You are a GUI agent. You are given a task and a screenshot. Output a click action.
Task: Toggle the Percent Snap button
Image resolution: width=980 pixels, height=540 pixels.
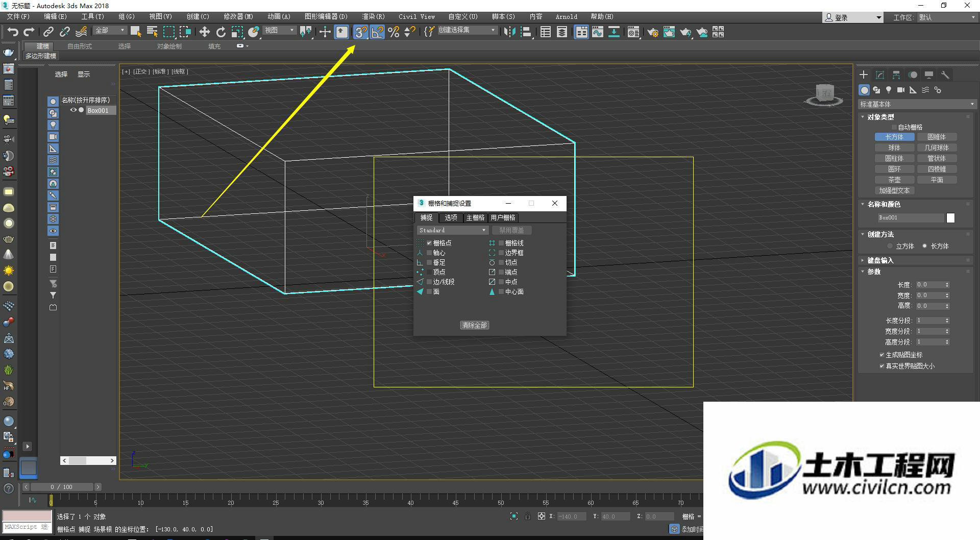(394, 32)
